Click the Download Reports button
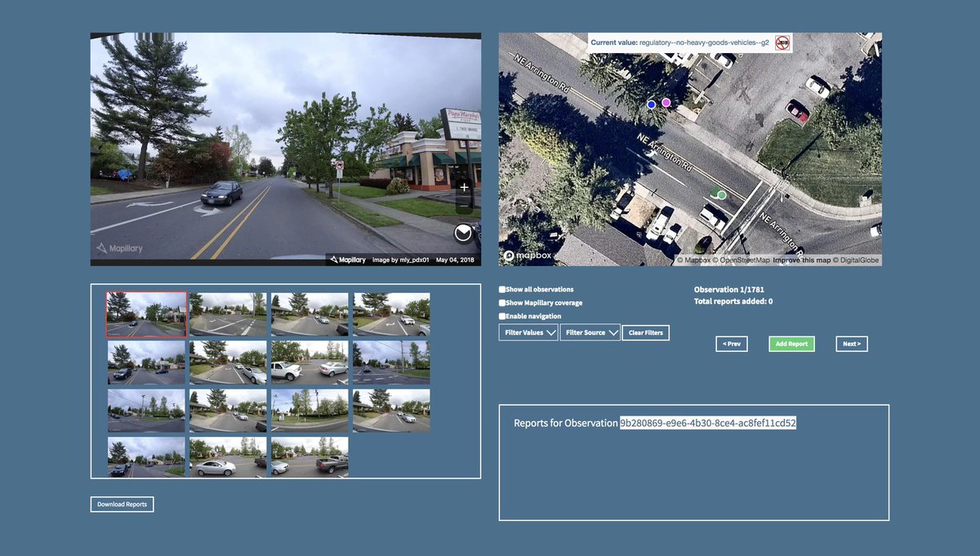 [122, 505]
